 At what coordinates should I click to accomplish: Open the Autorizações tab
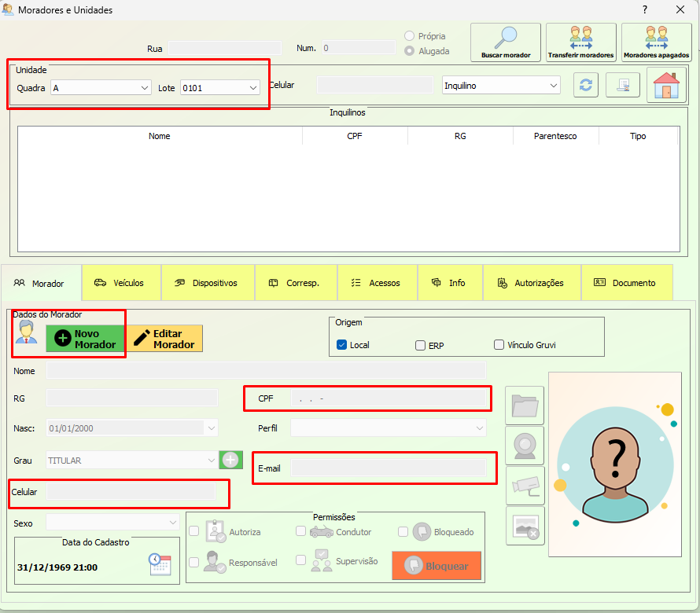point(531,283)
